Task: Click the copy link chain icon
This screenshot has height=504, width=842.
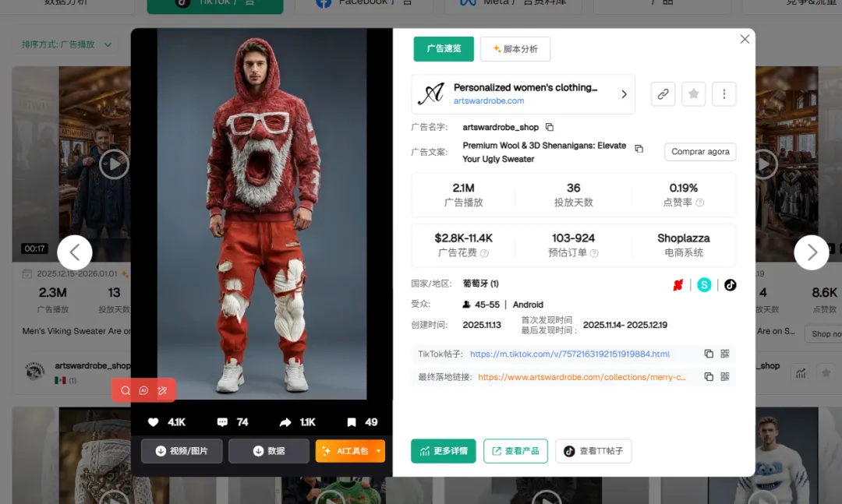Action: (663, 94)
